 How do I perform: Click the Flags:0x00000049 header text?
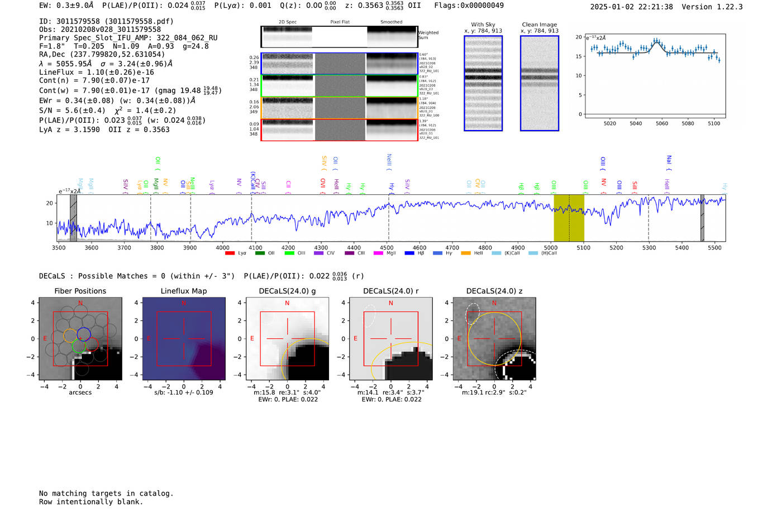469,6
